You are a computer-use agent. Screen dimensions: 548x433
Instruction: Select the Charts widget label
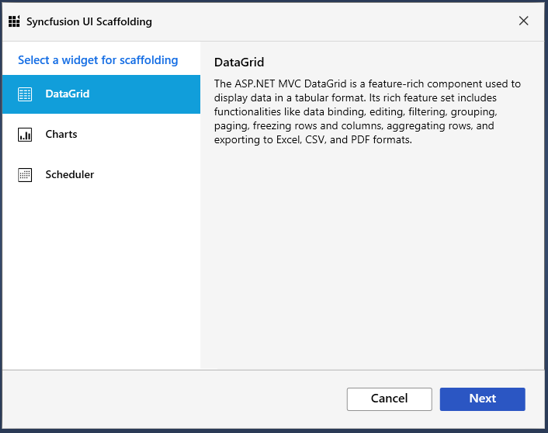(61, 134)
